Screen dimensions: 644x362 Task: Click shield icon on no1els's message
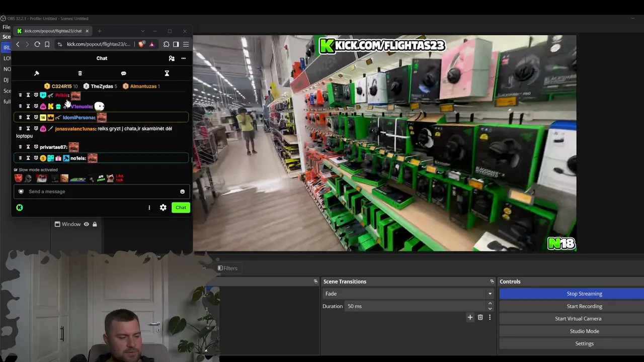pyautogui.click(x=36, y=158)
